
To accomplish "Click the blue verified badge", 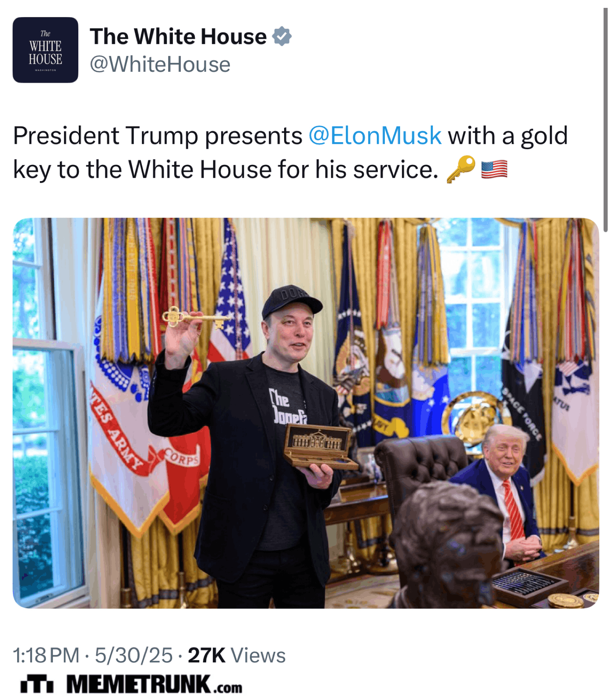I will click(282, 36).
